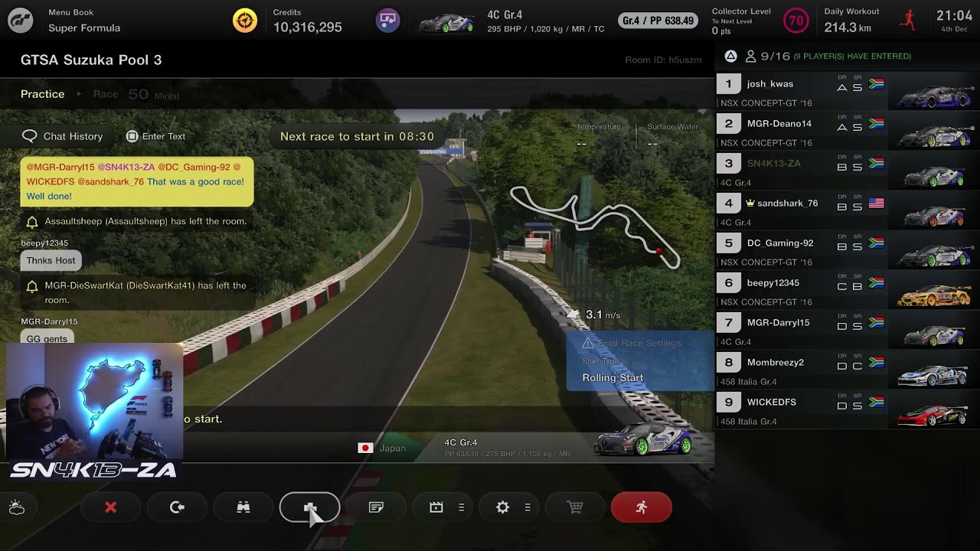Click the leave room exit icon
Viewport: 980px width, 551px height.
177,507
